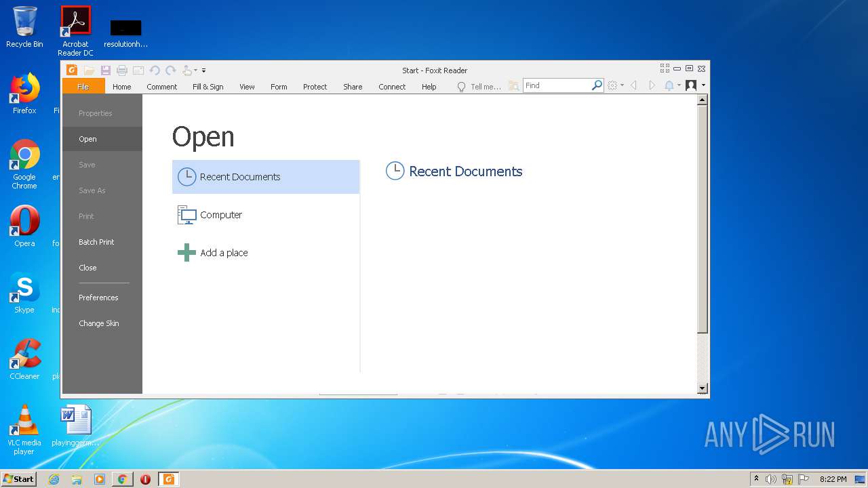Screen dimensions: 868x488
Task: Click the Open folder icon in quick access toolbar
Action: click(89, 70)
